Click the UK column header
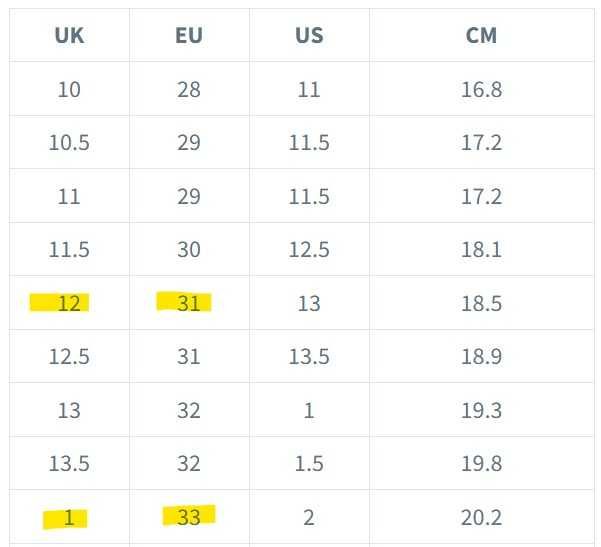 pos(69,36)
